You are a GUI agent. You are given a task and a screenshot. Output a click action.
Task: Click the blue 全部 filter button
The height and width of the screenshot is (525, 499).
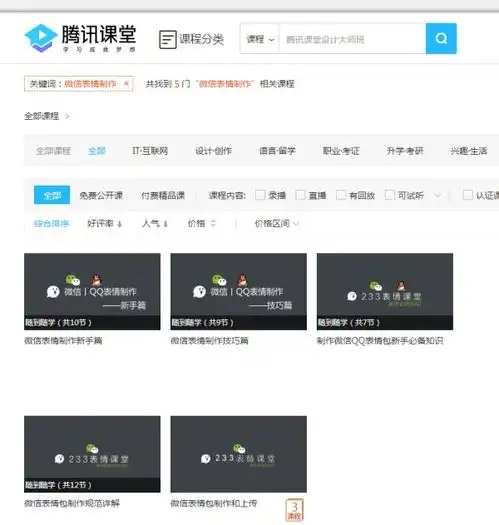[52, 195]
